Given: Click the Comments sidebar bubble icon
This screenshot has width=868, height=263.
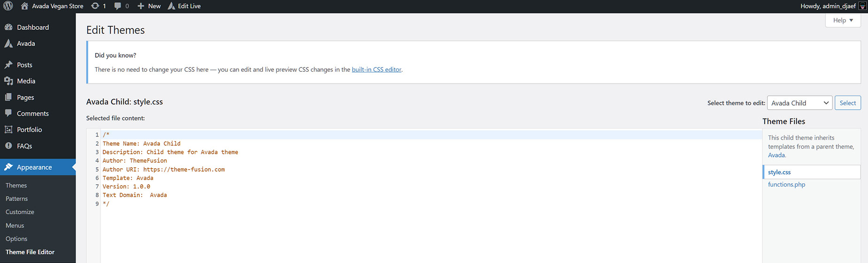Looking at the screenshot, I should point(8,113).
